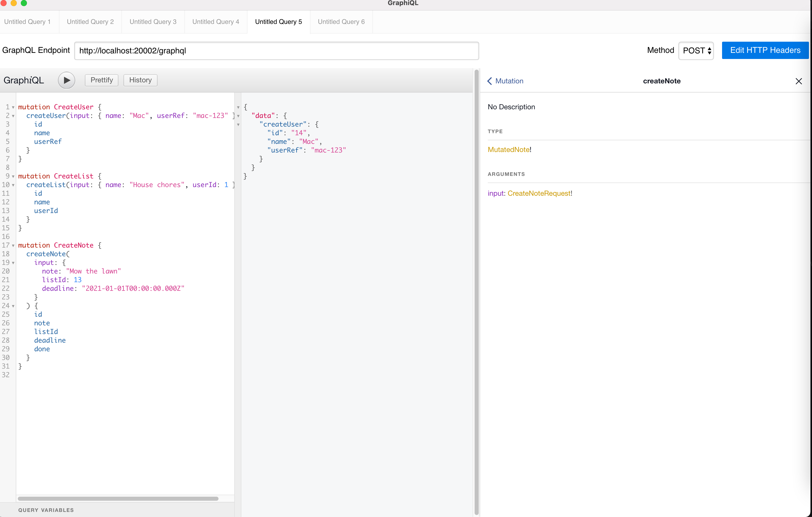Image resolution: width=812 pixels, height=517 pixels.
Task: Run the query with Execute button
Action: 66,80
